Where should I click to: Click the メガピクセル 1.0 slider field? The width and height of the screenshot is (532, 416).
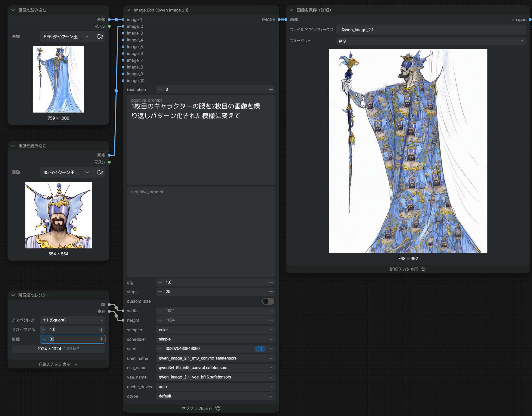point(73,330)
